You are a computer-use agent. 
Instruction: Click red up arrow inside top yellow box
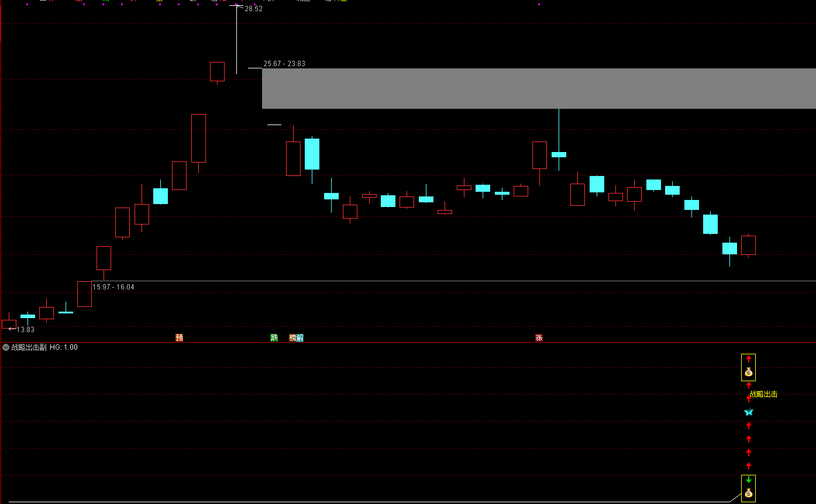click(x=748, y=359)
